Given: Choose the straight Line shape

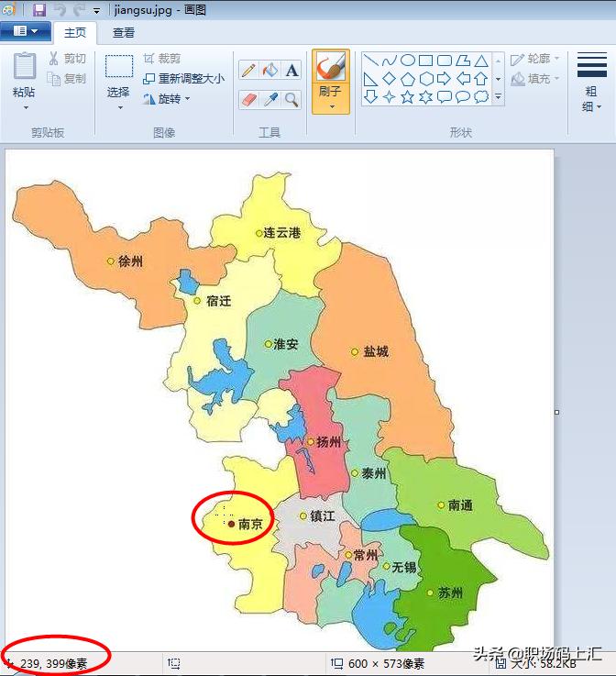Looking at the screenshot, I should 370,61.
